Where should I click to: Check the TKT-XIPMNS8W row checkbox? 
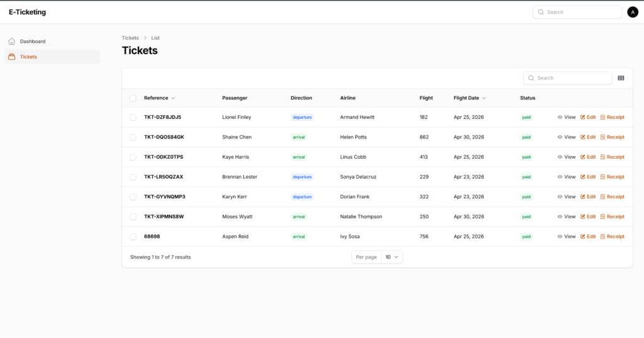point(133,217)
